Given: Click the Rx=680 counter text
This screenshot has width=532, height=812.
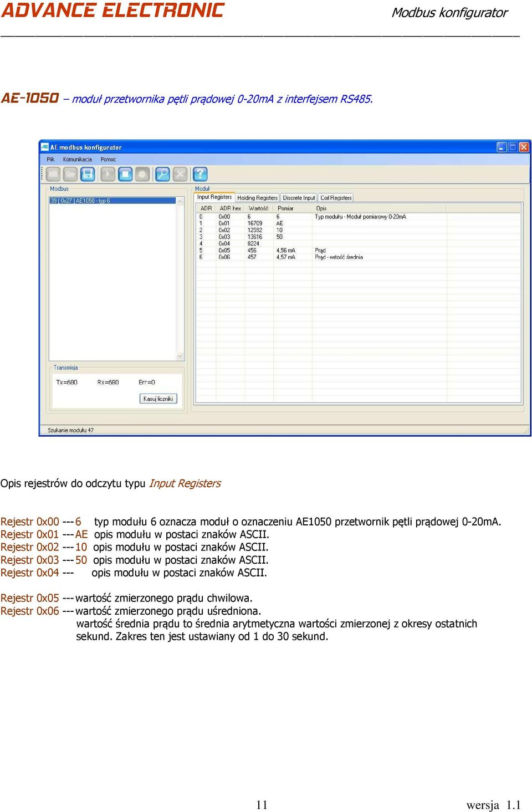Looking at the screenshot, I should point(108,382).
